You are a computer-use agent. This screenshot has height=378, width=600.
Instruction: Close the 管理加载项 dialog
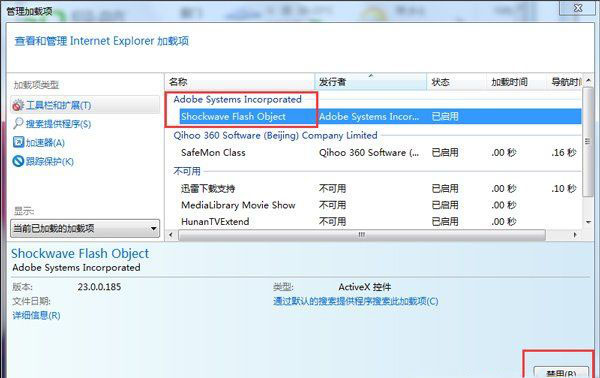point(577,8)
